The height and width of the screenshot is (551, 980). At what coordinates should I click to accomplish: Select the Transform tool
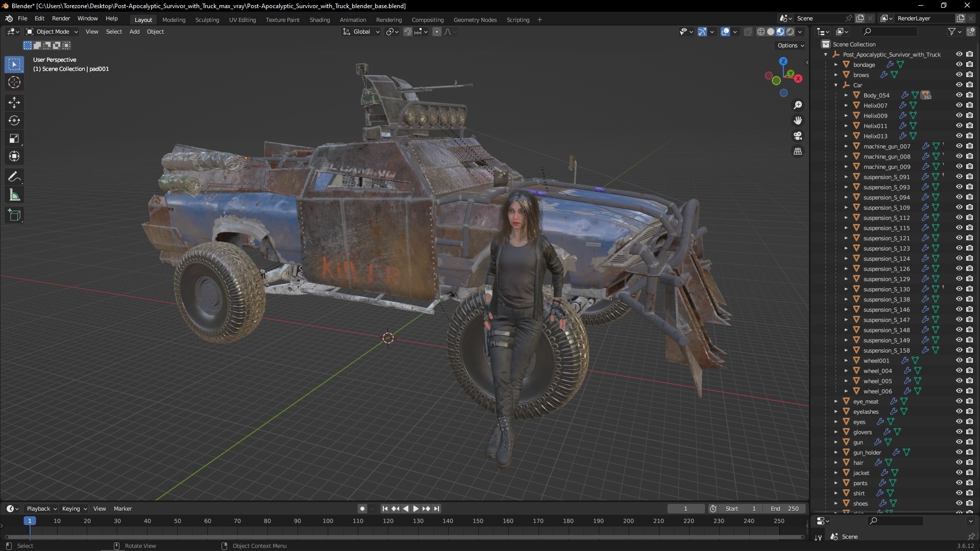click(14, 156)
